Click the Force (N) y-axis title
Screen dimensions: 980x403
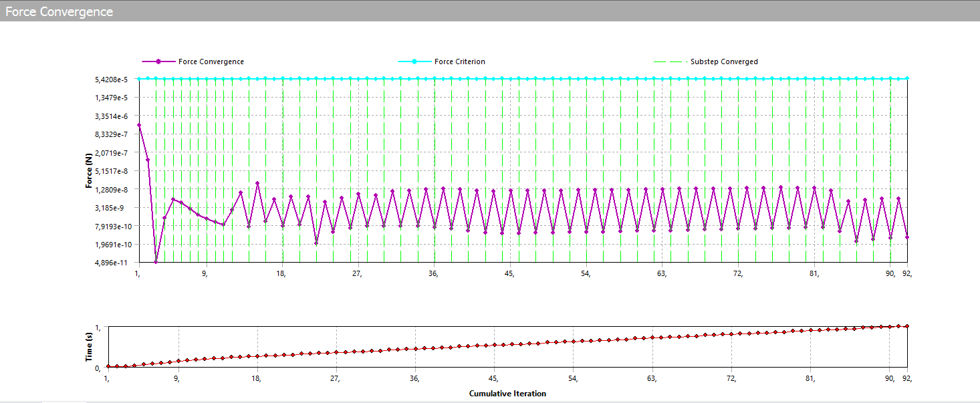(89, 171)
